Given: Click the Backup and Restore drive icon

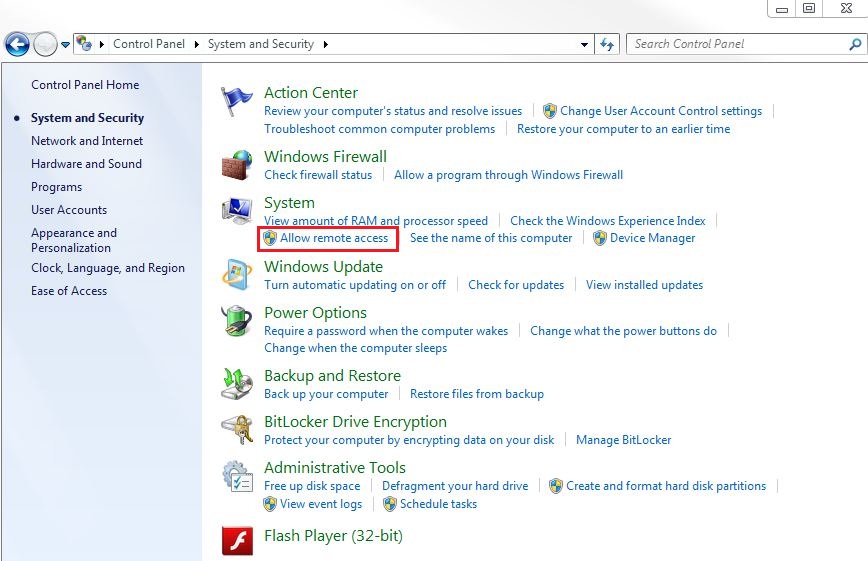Looking at the screenshot, I should tap(237, 384).
